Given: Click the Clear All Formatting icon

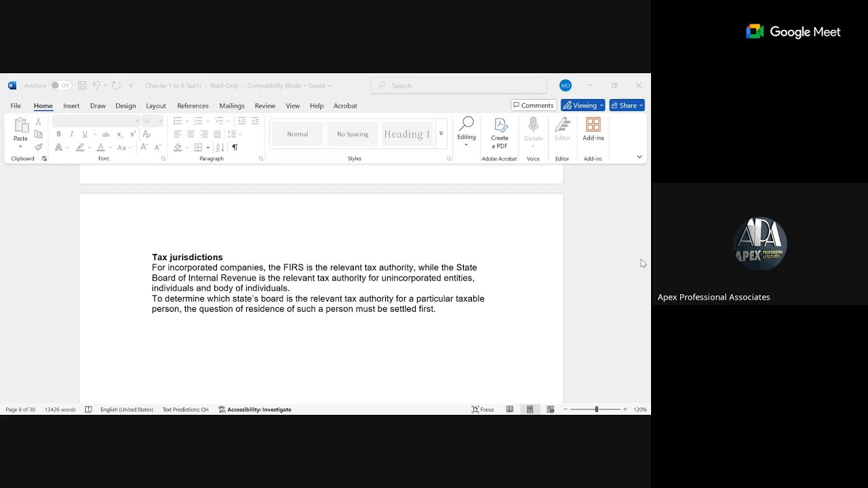Looking at the screenshot, I should (146, 134).
